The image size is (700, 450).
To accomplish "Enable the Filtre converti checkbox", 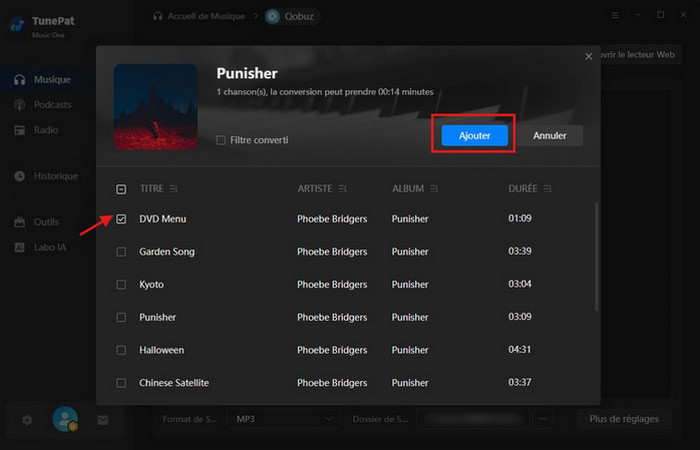I will [x=221, y=140].
